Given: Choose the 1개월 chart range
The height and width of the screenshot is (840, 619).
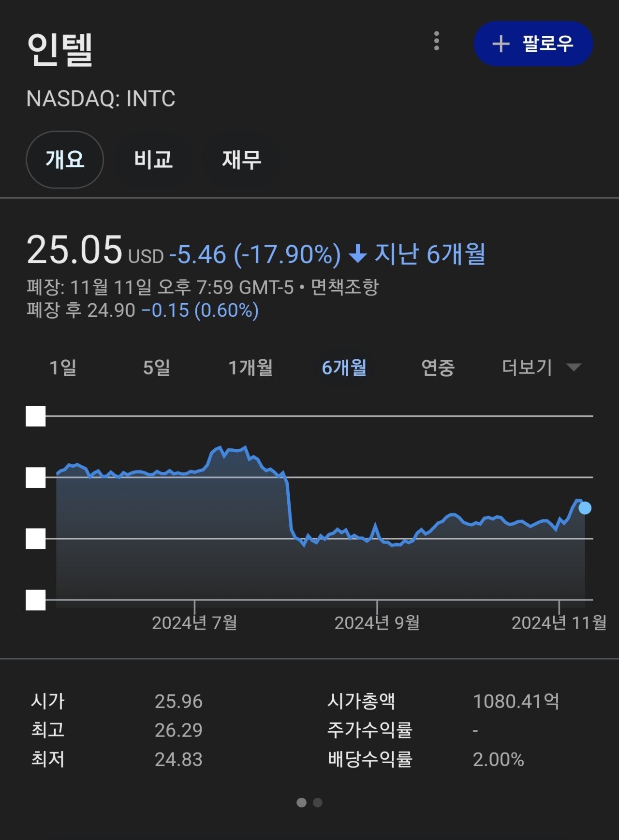Looking at the screenshot, I should point(251,368).
